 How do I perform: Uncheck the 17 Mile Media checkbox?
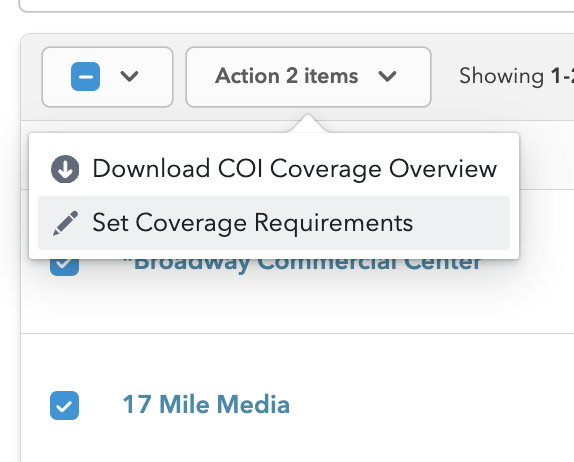(64, 405)
